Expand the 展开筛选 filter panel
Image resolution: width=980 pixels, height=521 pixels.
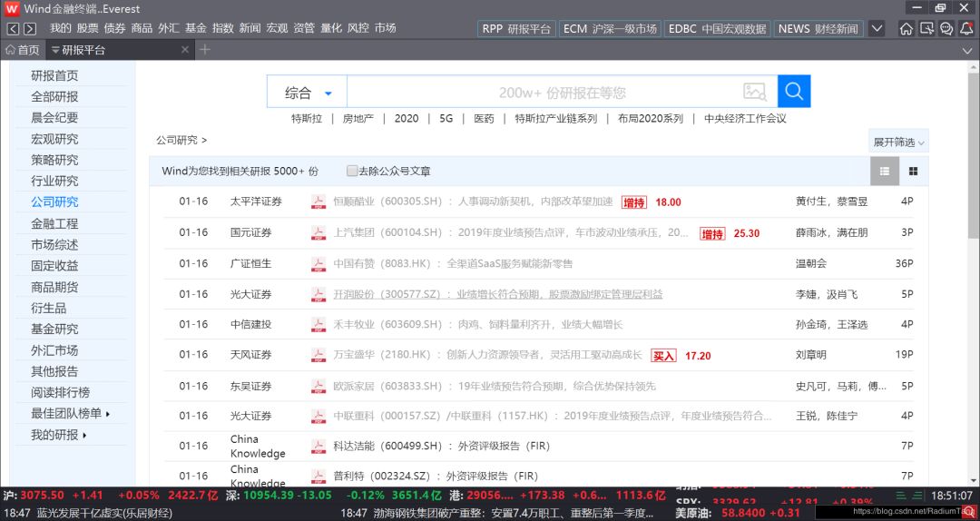tap(898, 142)
